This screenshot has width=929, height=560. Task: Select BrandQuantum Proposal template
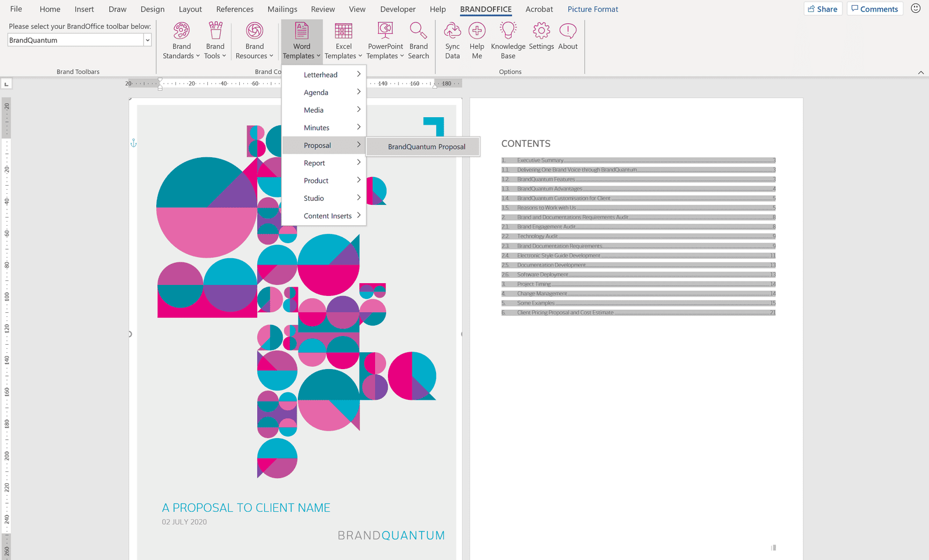[424, 147]
